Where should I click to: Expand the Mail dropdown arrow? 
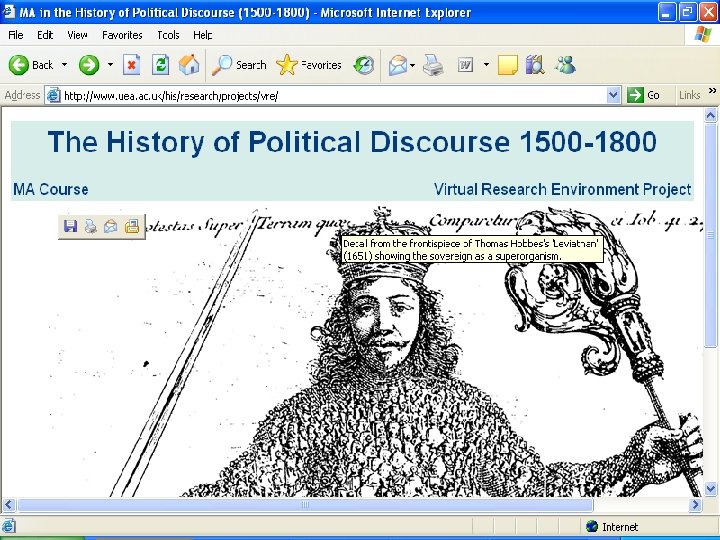[x=412, y=65]
